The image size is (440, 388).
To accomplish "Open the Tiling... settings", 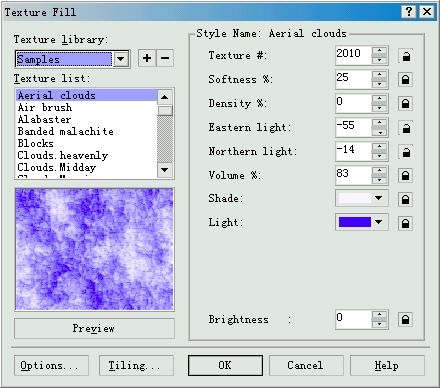I will pyautogui.click(x=136, y=365).
